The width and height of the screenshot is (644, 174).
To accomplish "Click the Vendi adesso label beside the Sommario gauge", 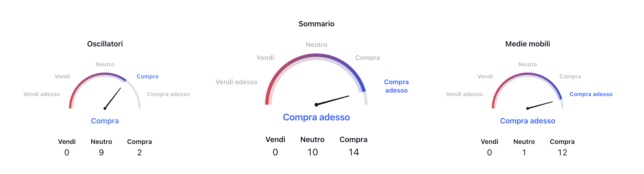I will [x=236, y=82].
